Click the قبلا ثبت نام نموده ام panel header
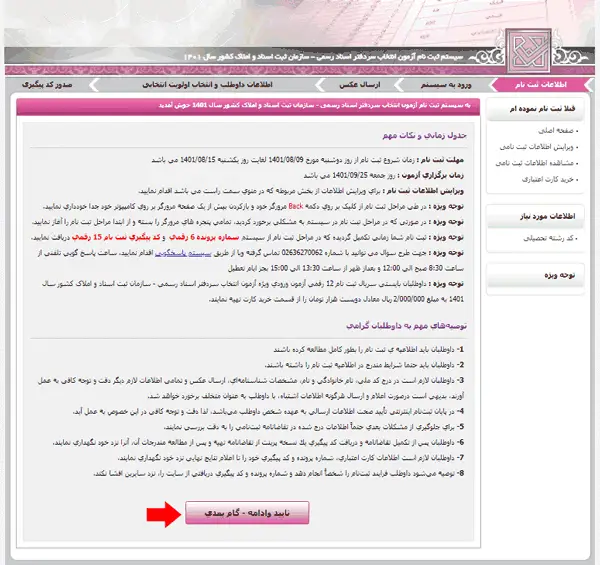600x565 pixels. click(x=541, y=112)
